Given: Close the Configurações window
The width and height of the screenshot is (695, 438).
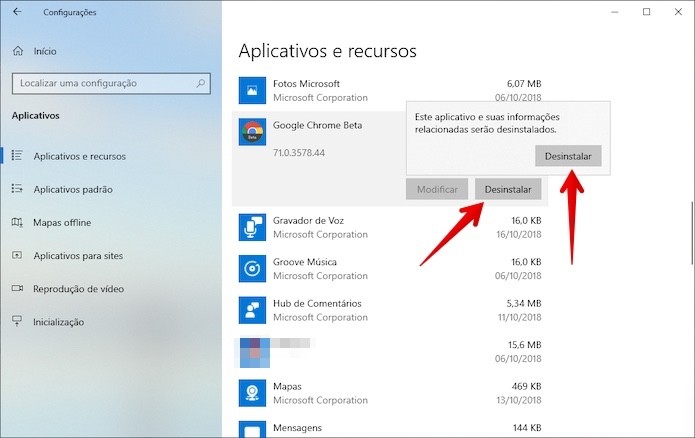Looking at the screenshot, I should (x=678, y=12).
